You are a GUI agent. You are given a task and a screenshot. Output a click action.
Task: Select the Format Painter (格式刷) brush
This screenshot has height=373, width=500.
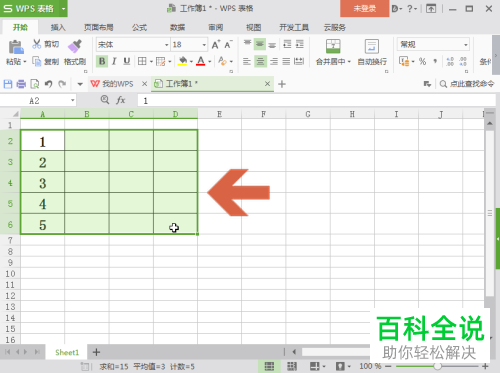[75, 46]
